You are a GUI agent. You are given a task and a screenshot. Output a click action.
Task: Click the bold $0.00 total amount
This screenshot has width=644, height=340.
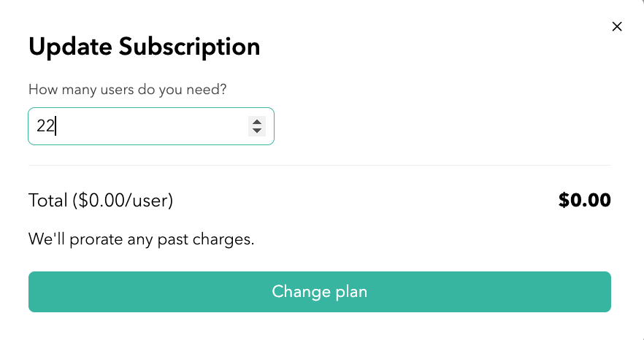584,200
